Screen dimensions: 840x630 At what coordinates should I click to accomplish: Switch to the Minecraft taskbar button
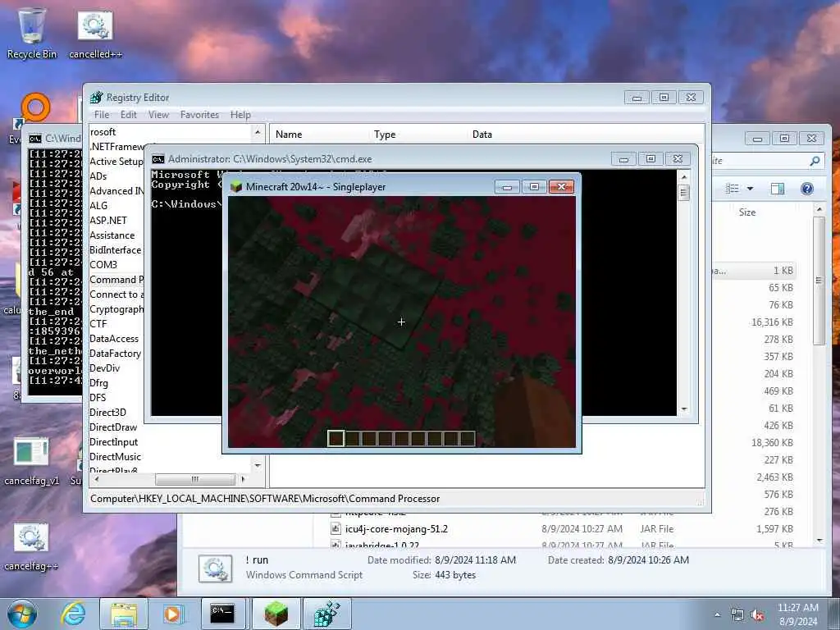tap(276, 614)
